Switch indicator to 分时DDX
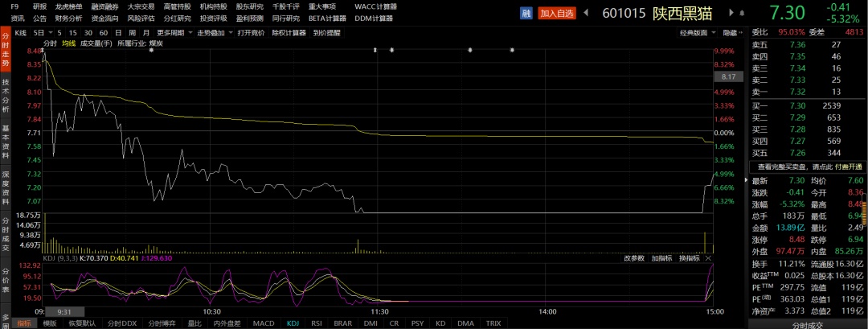 121,323
